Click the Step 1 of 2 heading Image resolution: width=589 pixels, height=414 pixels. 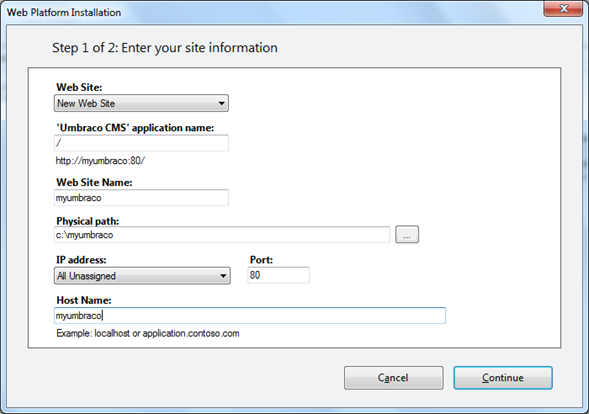(x=165, y=48)
